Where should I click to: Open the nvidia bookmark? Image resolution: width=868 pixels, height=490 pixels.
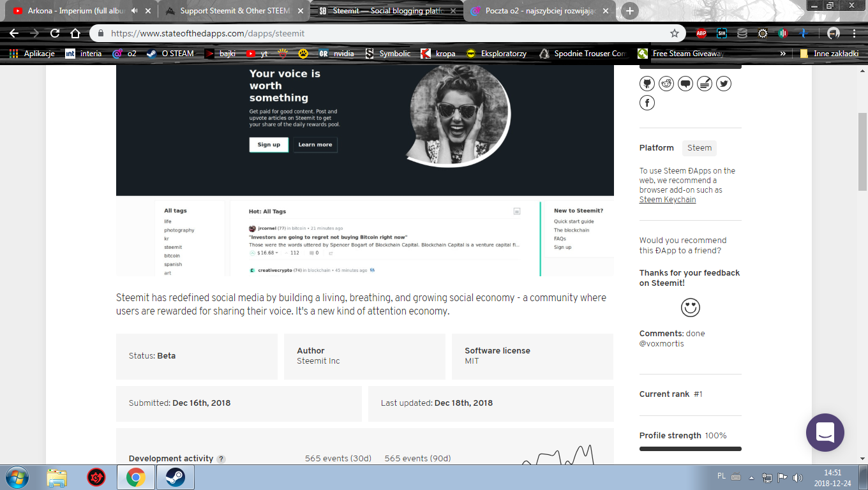336,54
